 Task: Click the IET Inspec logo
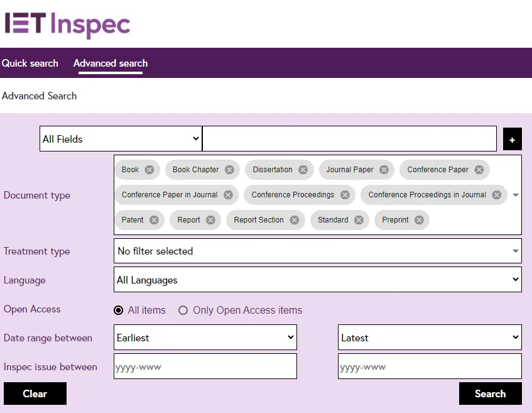[x=67, y=24]
